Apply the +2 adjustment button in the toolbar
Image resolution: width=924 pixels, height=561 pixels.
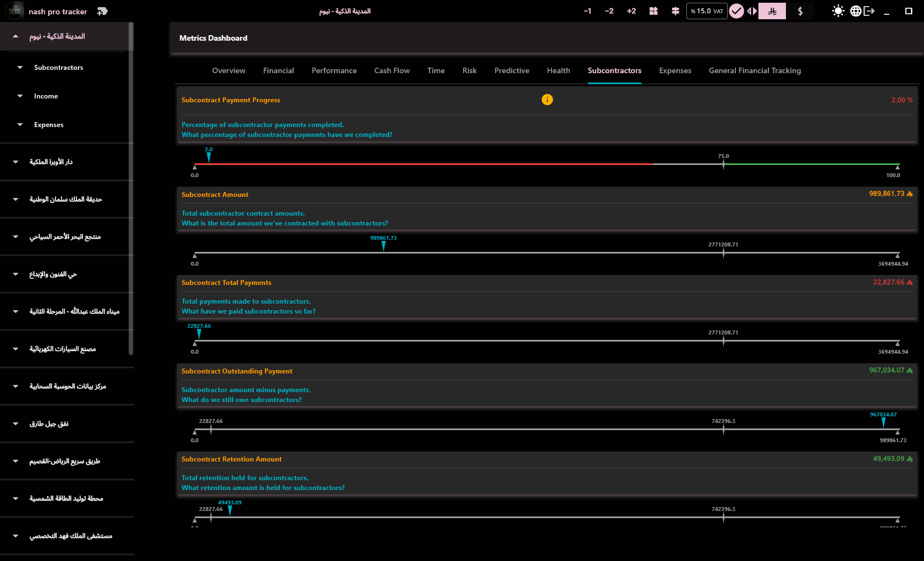[631, 11]
